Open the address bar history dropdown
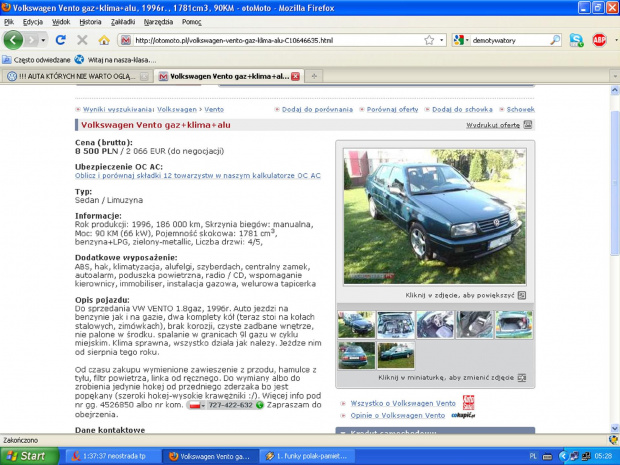This screenshot has width=620, height=465. [x=442, y=40]
